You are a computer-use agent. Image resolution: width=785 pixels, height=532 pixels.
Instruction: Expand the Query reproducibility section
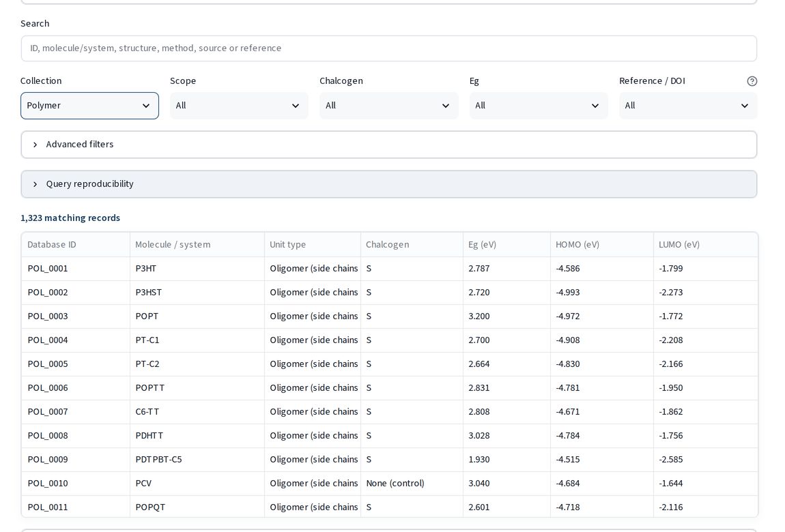(389, 184)
